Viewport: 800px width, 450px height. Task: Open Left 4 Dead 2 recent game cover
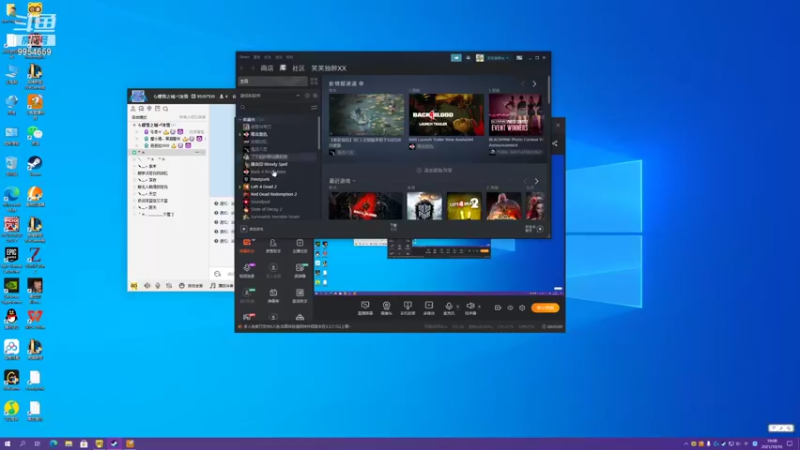[x=464, y=206]
